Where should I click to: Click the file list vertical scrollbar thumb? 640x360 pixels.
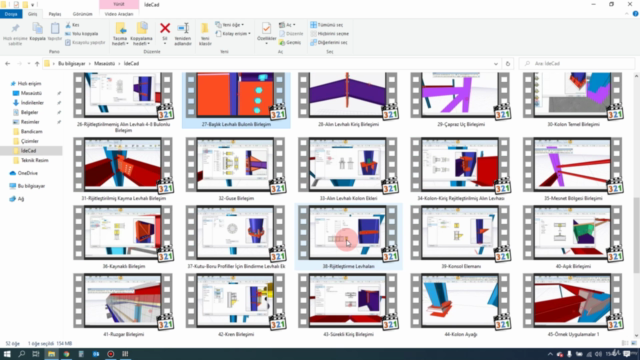[x=636, y=235]
